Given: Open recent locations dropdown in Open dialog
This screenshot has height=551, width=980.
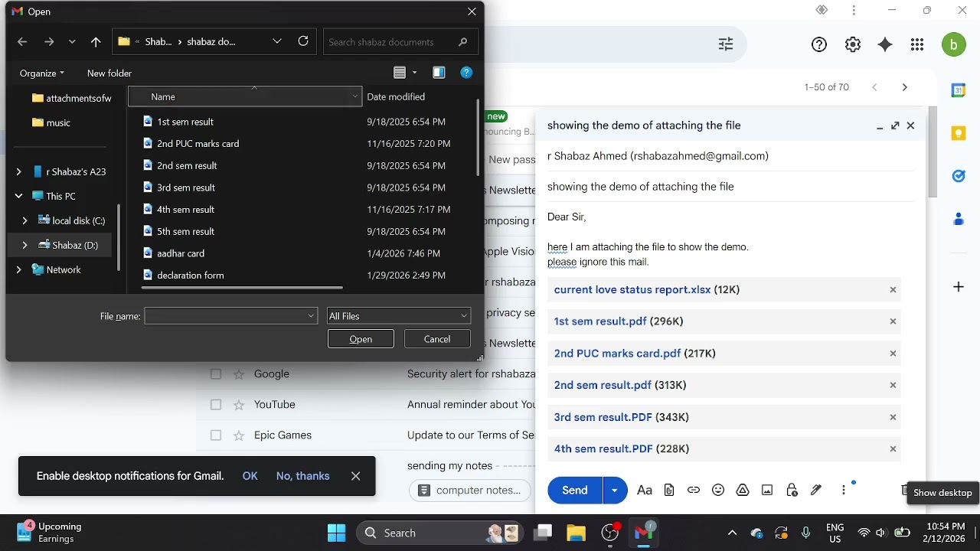Looking at the screenshot, I should [72, 42].
